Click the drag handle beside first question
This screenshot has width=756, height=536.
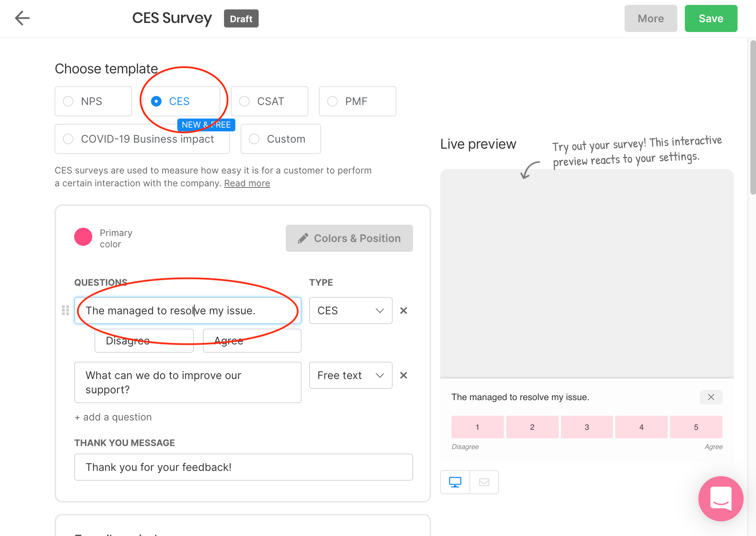(66, 310)
